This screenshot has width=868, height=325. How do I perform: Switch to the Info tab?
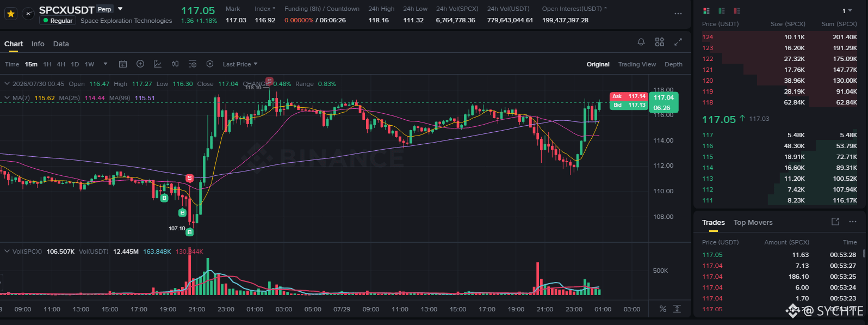[x=38, y=44]
